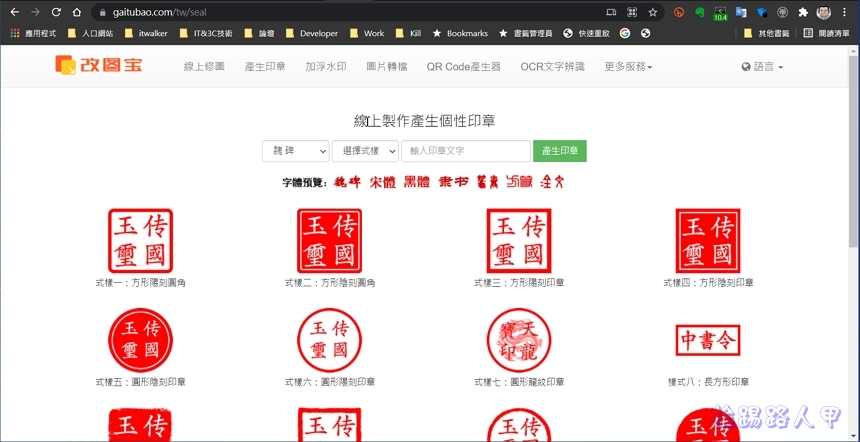Open the Chrome profile avatar
Viewport: 860px width, 442px height.
tap(823, 12)
